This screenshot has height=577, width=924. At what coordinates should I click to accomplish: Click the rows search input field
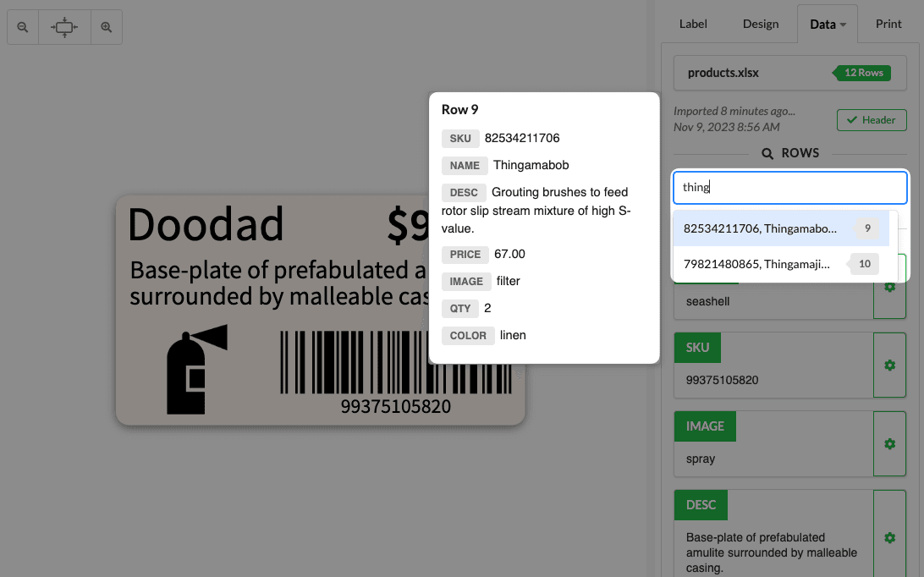pyautogui.click(x=789, y=187)
